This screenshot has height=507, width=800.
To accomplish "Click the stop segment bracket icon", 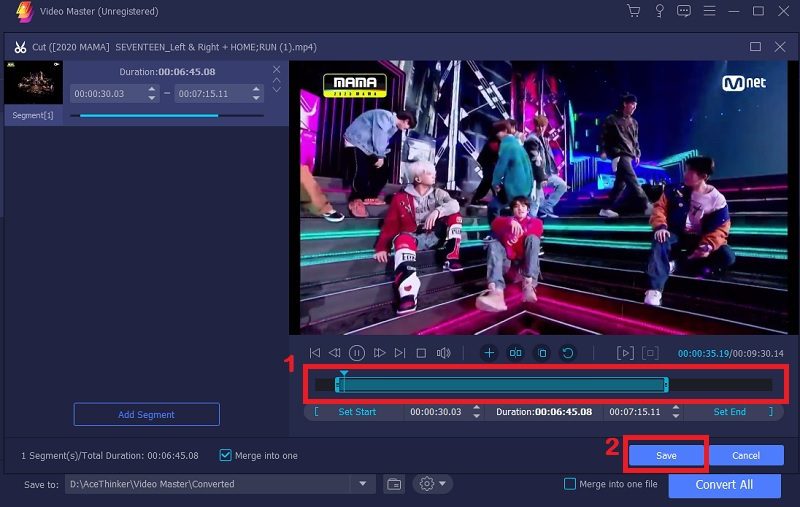I will (650, 352).
